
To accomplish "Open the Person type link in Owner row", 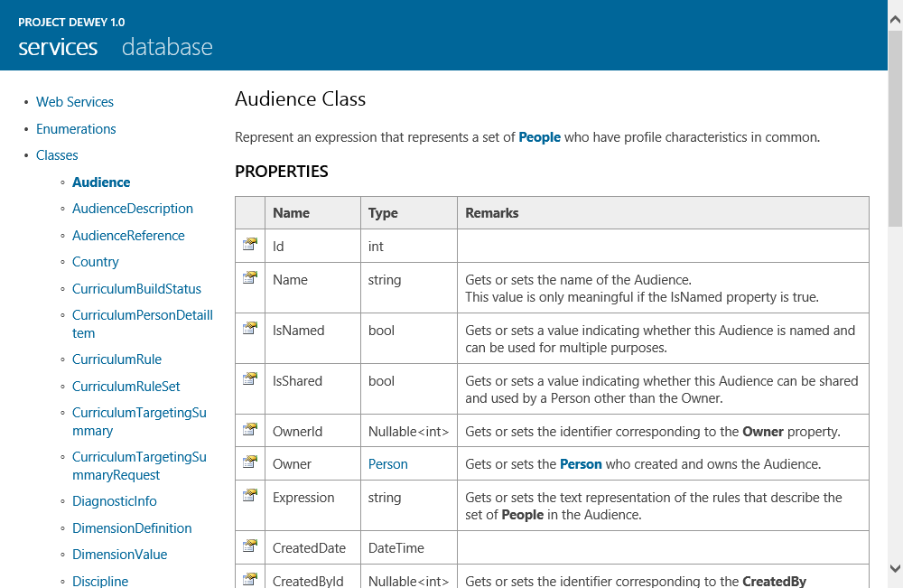I will click(388, 464).
